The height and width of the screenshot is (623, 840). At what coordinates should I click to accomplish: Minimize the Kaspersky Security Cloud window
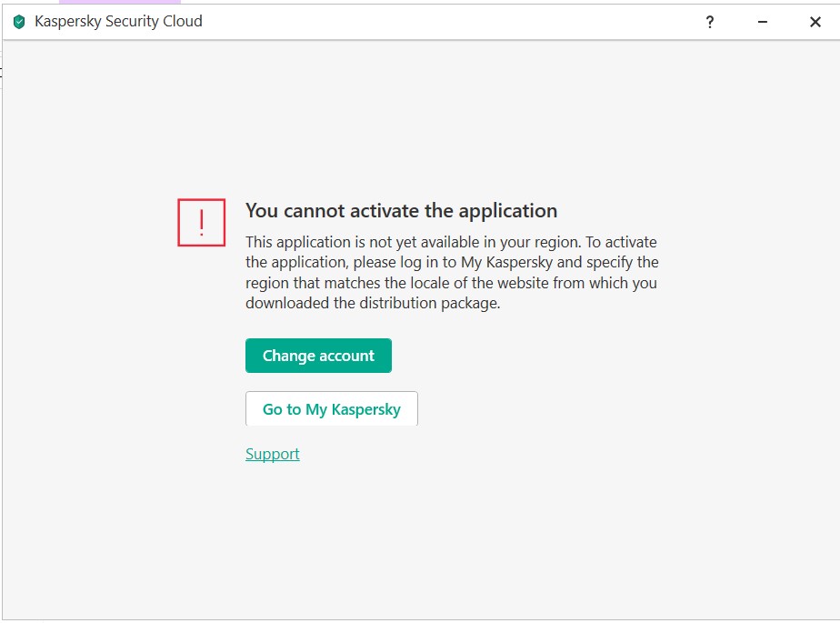tap(763, 22)
